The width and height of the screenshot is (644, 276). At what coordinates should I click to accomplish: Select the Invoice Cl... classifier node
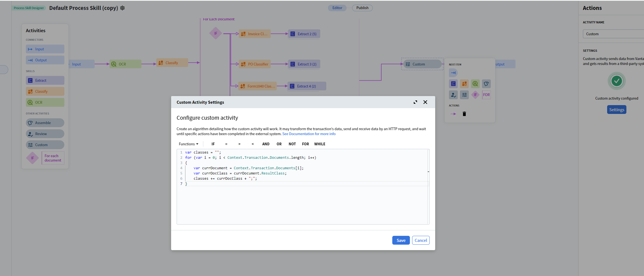point(255,34)
